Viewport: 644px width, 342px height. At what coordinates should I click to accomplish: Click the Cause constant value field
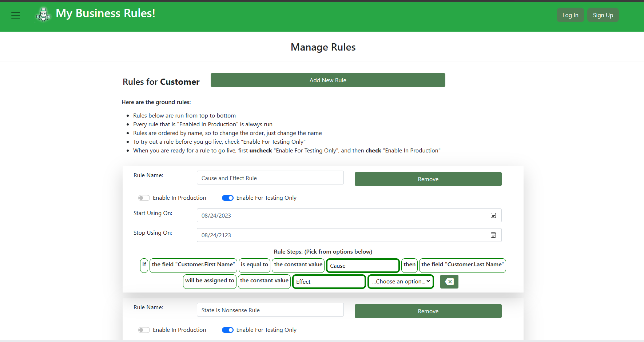pos(363,266)
